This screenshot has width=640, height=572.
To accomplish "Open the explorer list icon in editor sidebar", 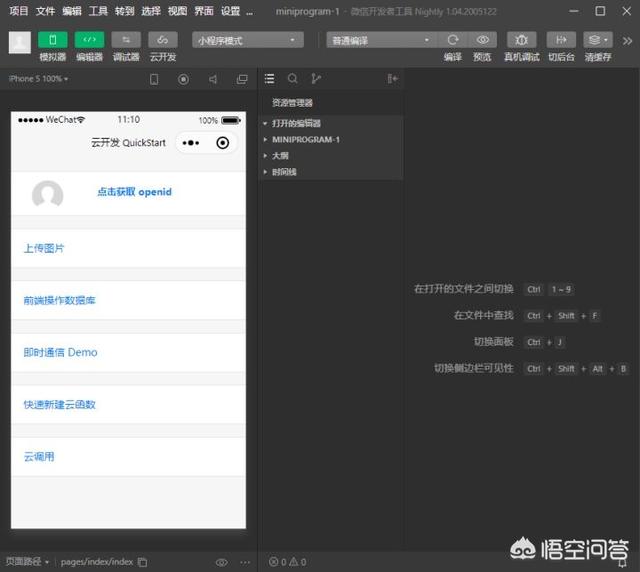I will pos(269,79).
